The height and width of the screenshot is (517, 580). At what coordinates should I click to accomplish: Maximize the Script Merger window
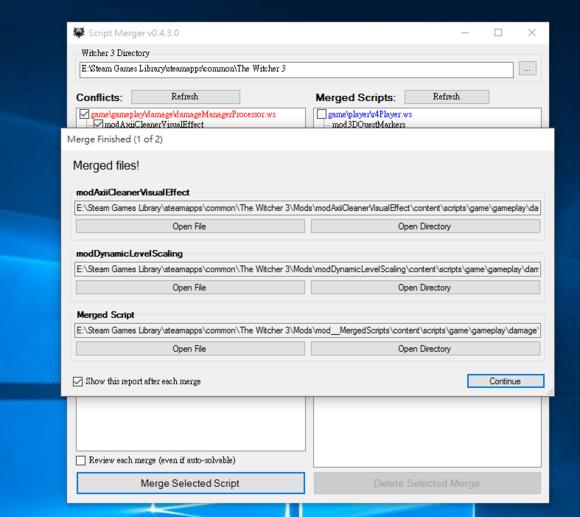(x=498, y=33)
